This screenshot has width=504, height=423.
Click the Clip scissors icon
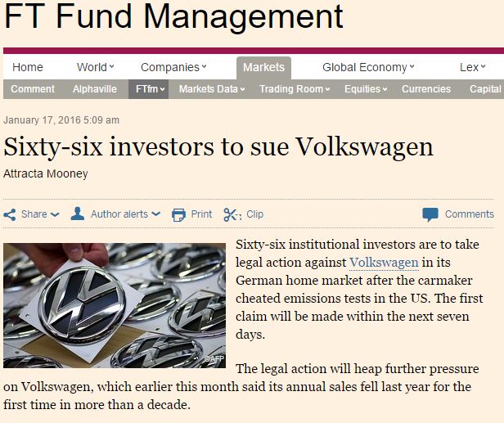tap(232, 214)
